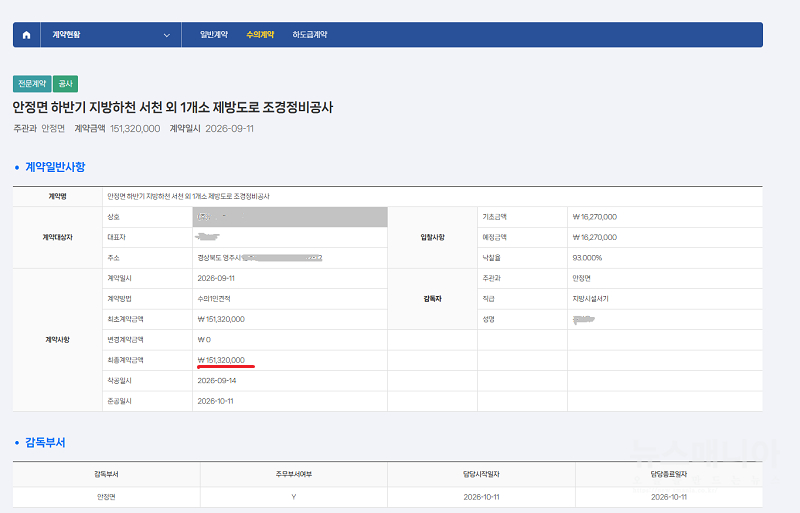Image resolution: width=800 pixels, height=513 pixels.
Task: Click the 주무부서여부 column header
Action: (293, 474)
